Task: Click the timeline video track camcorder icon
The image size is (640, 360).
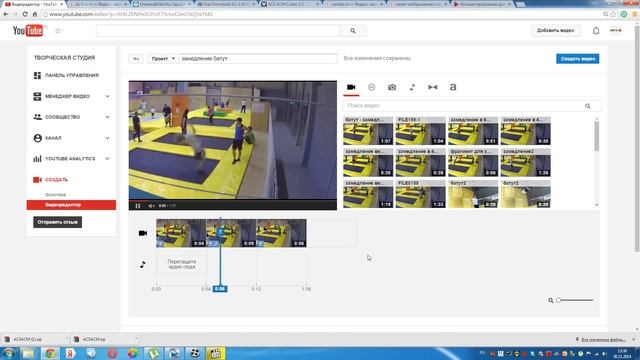Action: point(143,233)
